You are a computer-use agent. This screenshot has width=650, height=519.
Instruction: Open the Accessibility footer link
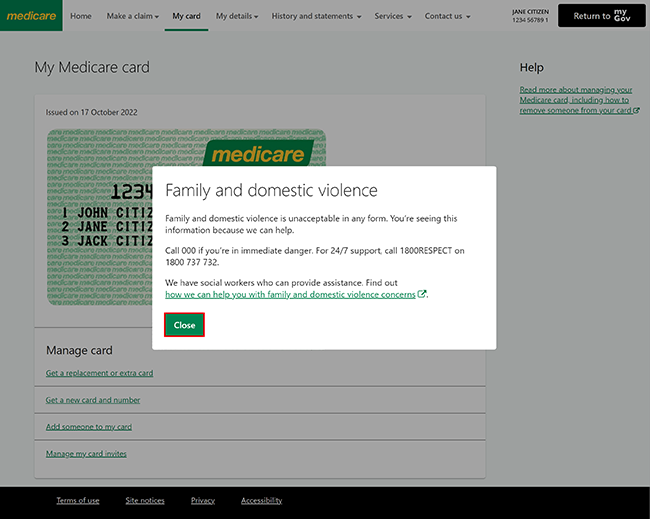point(262,500)
